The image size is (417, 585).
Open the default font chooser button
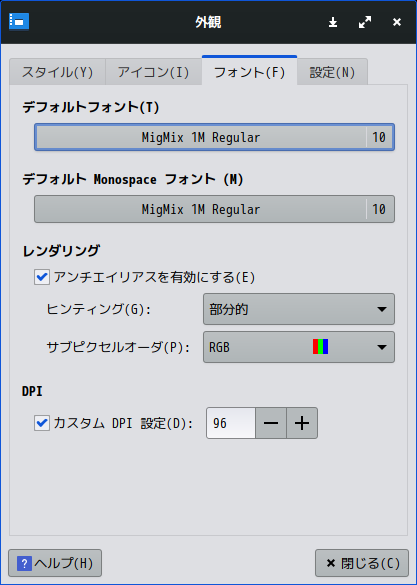click(x=214, y=137)
